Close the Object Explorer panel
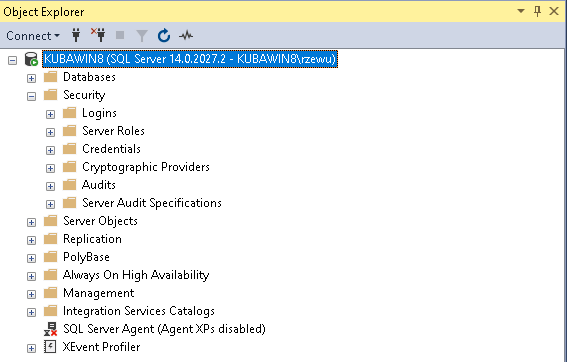Image resolution: width=567 pixels, height=362 pixels. pyautogui.click(x=554, y=11)
